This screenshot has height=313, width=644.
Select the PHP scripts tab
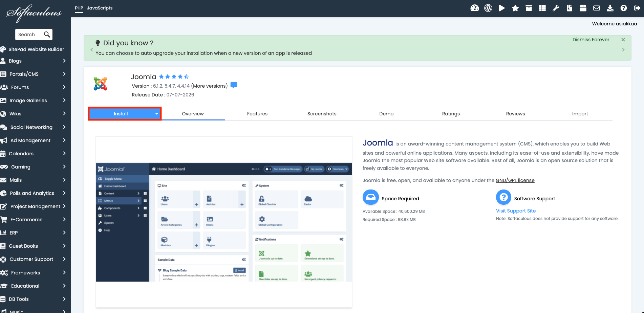coord(79,8)
